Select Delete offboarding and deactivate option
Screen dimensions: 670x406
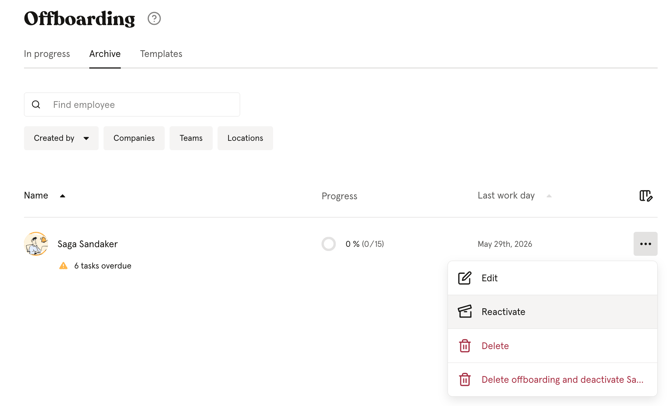pyautogui.click(x=552, y=380)
